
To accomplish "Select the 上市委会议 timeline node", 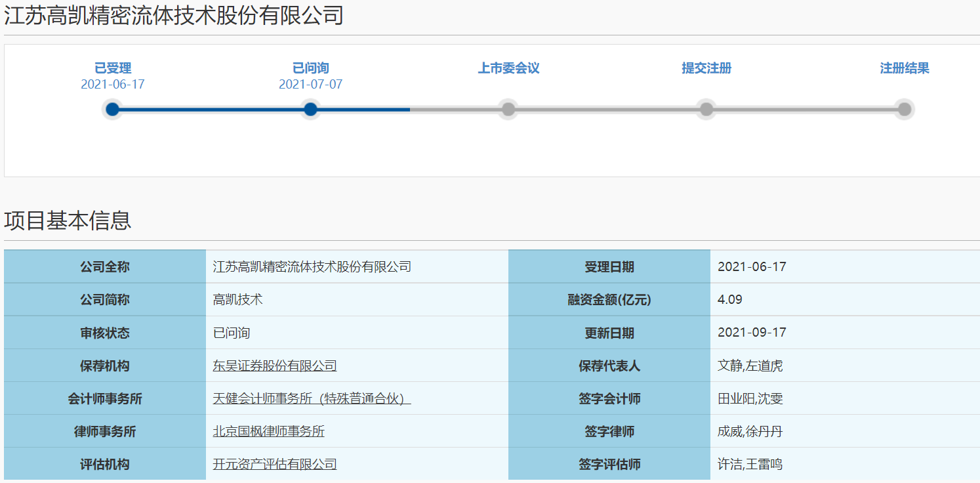I will tap(508, 109).
